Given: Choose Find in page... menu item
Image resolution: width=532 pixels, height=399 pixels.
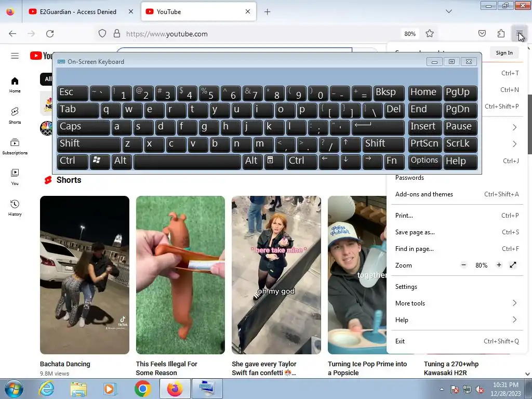Looking at the screenshot, I should (457, 249).
